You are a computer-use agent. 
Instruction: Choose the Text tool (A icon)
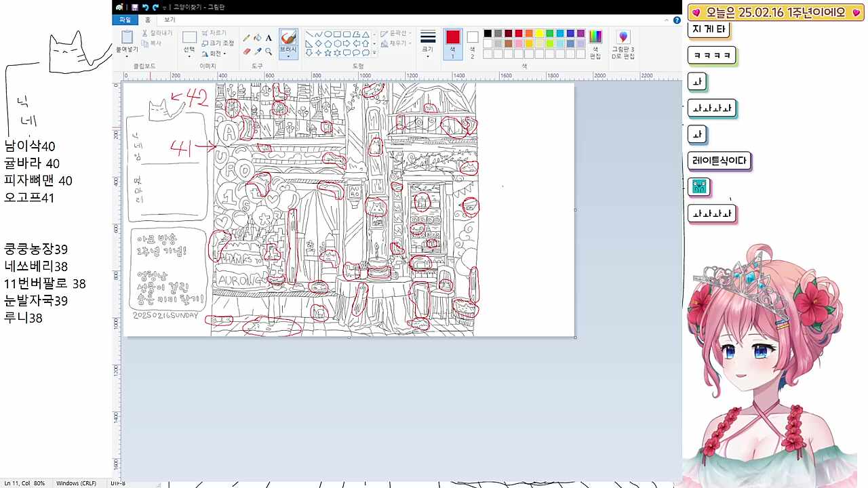(x=269, y=38)
